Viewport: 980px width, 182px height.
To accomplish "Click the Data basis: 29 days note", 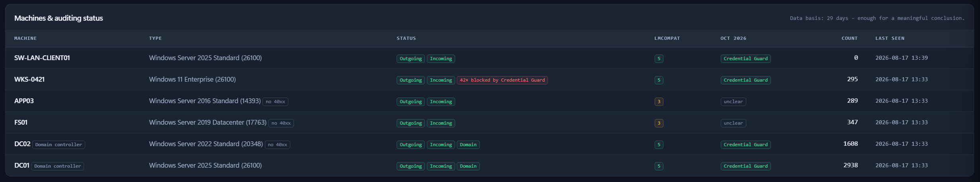I will point(877,18).
